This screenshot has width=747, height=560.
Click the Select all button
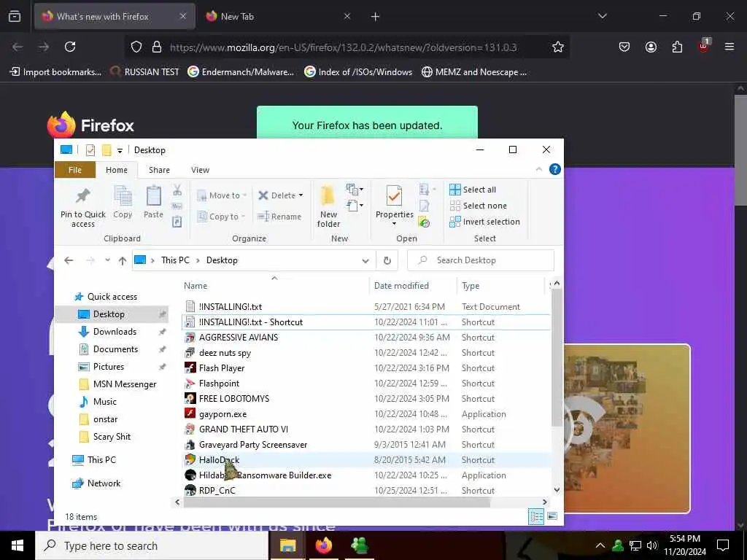pyautogui.click(x=473, y=190)
